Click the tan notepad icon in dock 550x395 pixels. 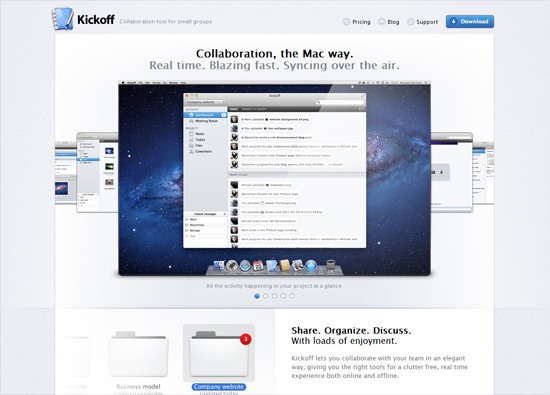[x=285, y=266]
